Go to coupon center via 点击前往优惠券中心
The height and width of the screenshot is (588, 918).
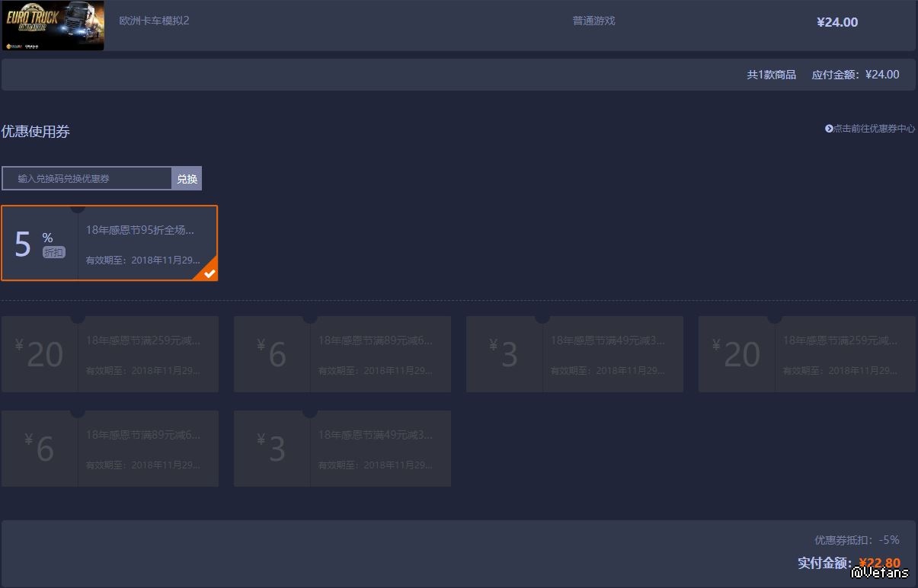pos(870,129)
